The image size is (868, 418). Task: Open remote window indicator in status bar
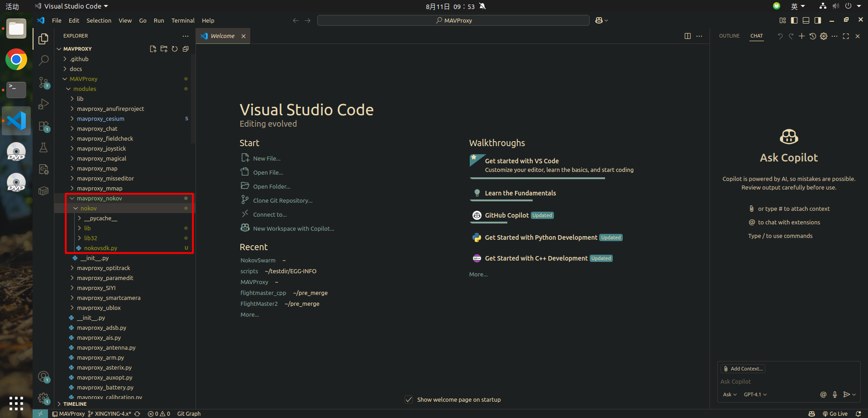(40, 413)
